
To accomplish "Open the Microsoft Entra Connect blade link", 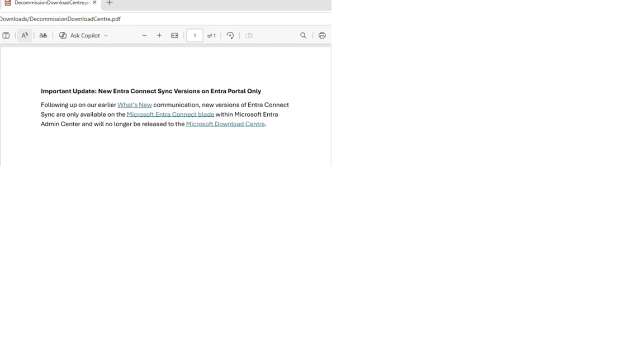I will pos(171,115).
